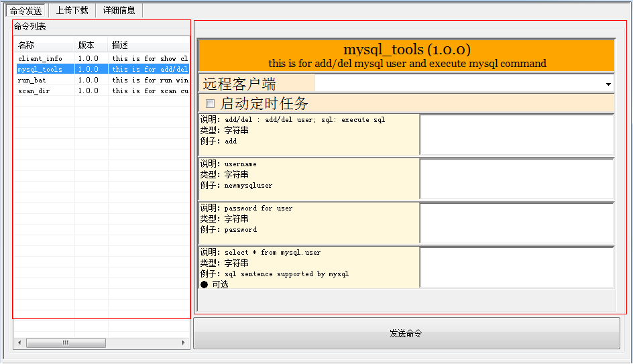Click the horizontal scrollbar thumb
Screen dimensions: 633x364
point(66,343)
